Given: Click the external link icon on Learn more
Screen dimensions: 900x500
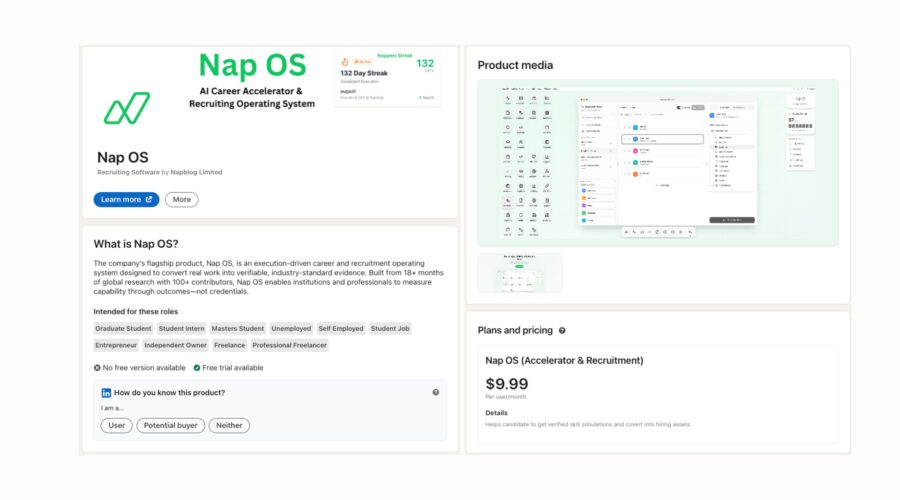Looking at the screenshot, I should coord(149,199).
